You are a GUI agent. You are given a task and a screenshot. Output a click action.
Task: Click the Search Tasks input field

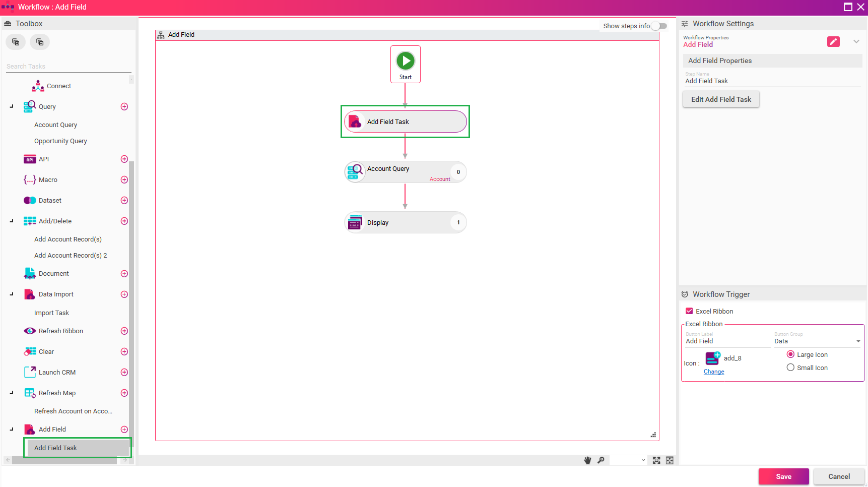coord(68,67)
